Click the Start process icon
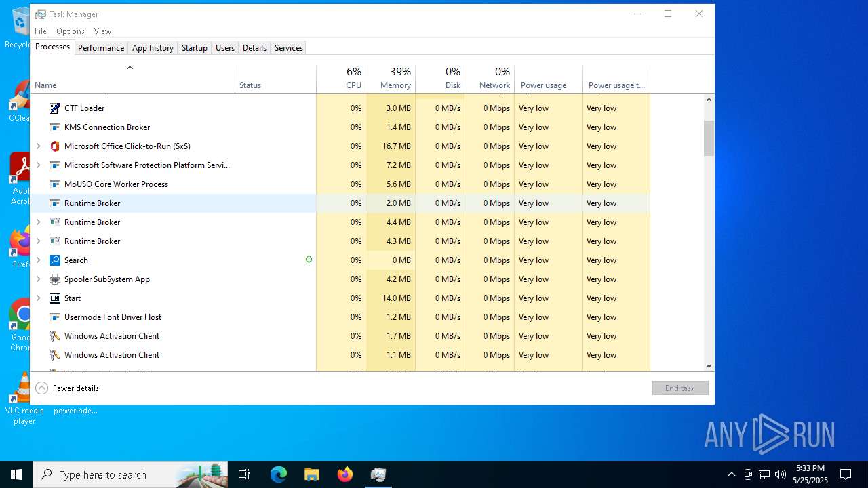This screenshot has width=868, height=488. coord(55,298)
